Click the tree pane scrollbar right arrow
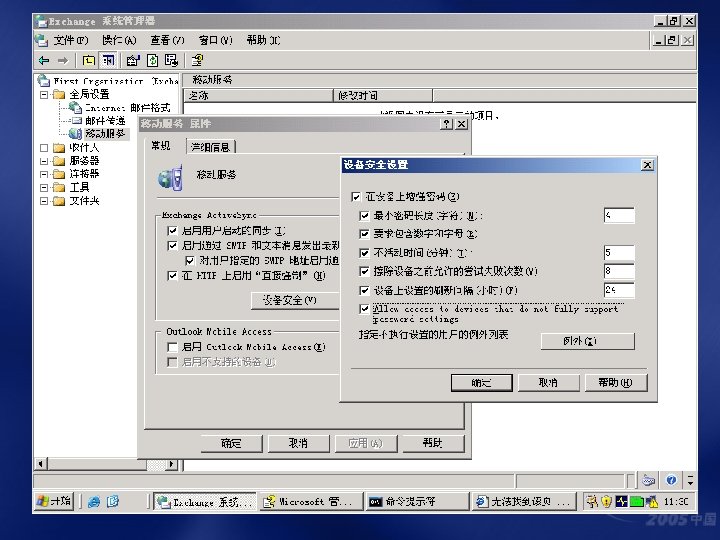The image size is (720, 540). click(172, 464)
